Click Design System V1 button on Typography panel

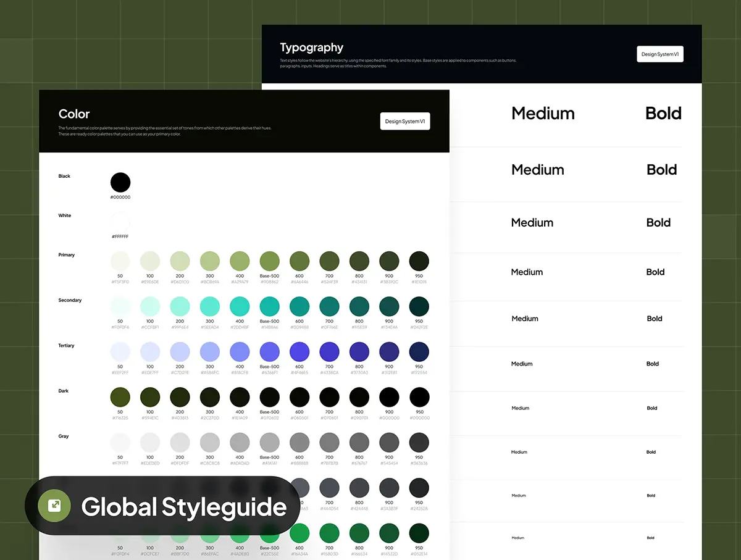(659, 54)
